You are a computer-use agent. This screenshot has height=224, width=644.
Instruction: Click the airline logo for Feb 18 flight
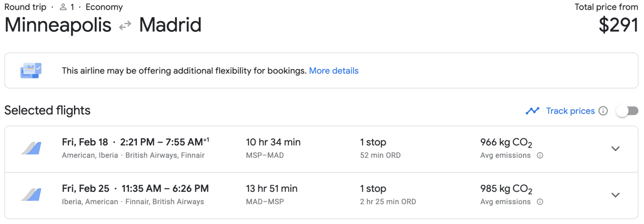[x=31, y=148]
